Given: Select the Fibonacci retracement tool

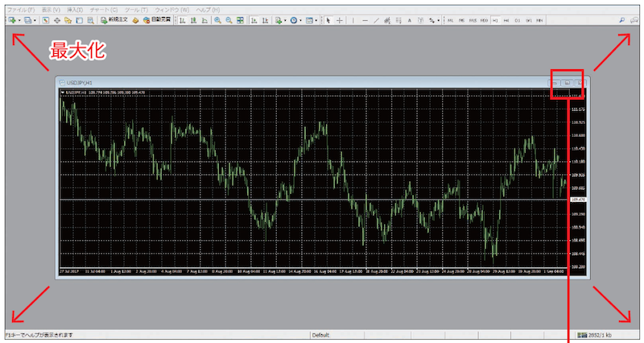Looking at the screenshot, I should click(398, 20).
